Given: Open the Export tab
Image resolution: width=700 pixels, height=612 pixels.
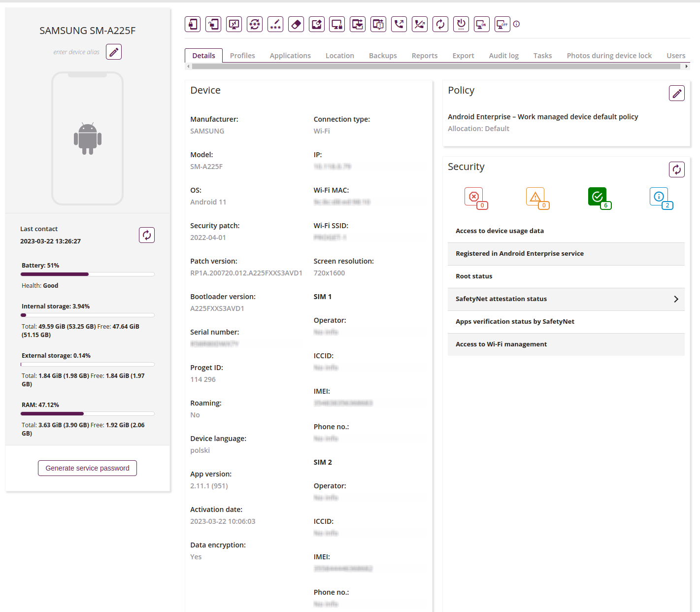Looking at the screenshot, I should (x=463, y=56).
